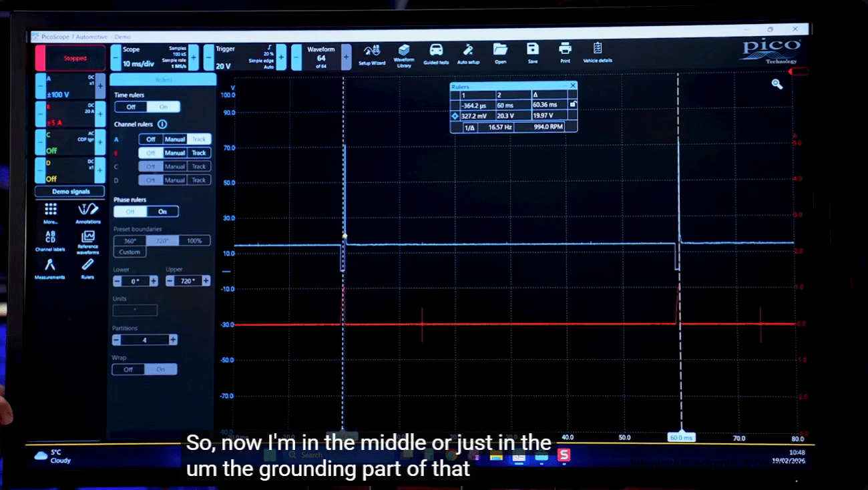
Task: Open the Setup Wizard
Action: tap(372, 54)
